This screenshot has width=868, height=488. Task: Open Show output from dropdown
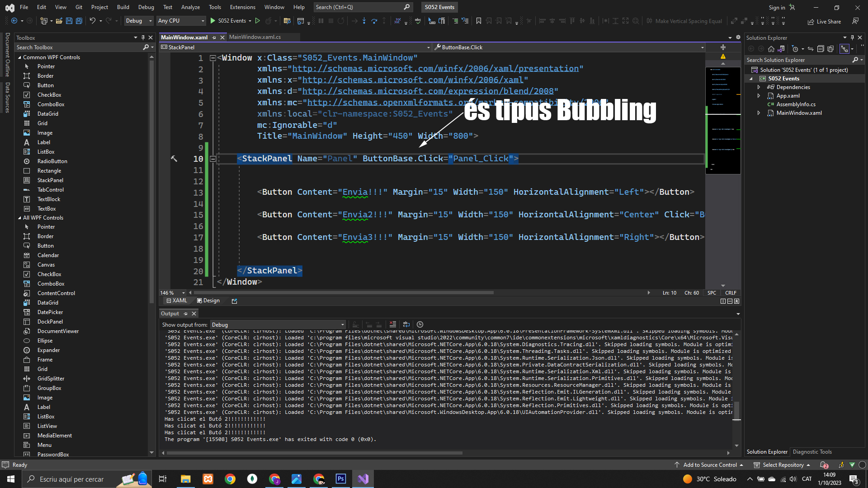click(278, 325)
